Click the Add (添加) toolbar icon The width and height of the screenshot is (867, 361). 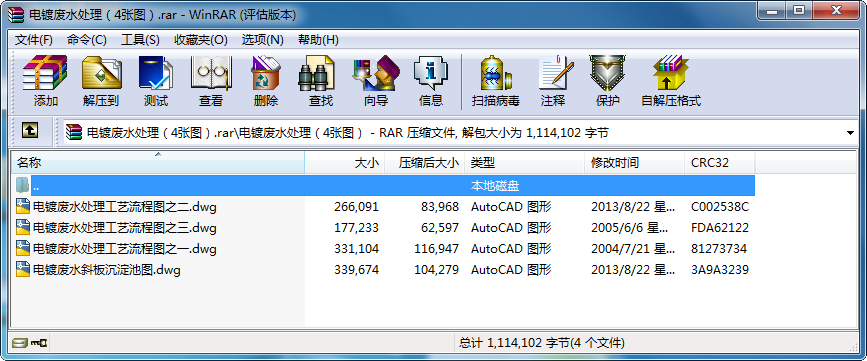click(45, 73)
